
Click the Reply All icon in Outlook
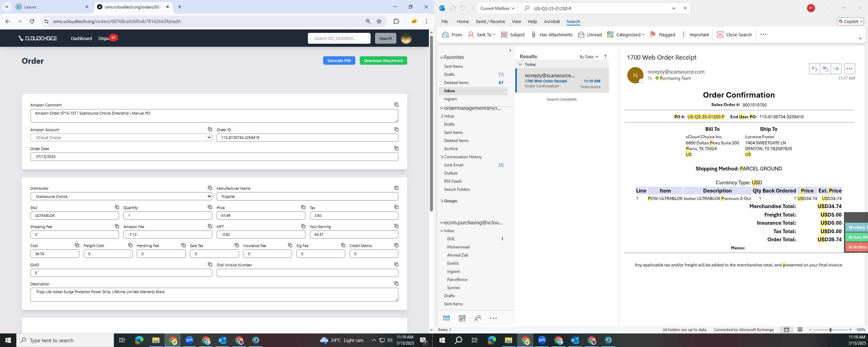click(x=825, y=69)
